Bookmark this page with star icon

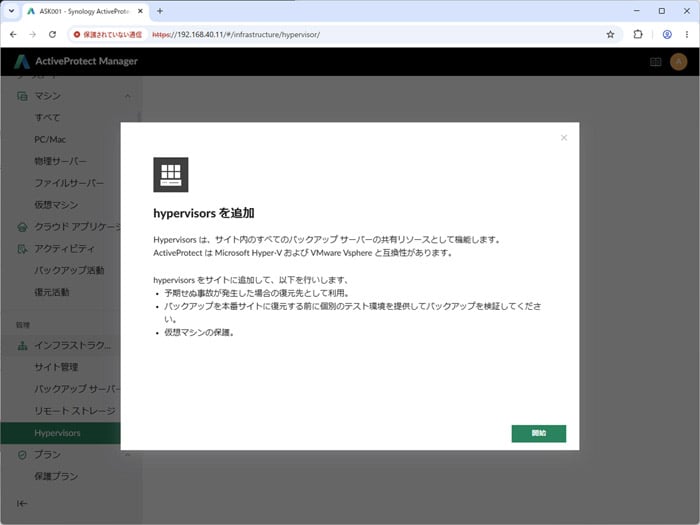[610, 34]
